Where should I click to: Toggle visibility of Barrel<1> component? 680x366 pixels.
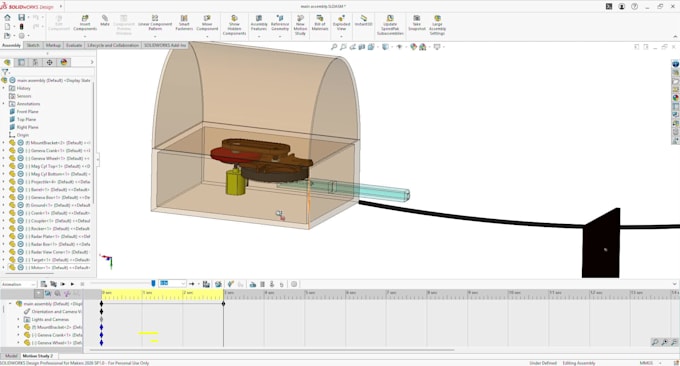click(20, 190)
